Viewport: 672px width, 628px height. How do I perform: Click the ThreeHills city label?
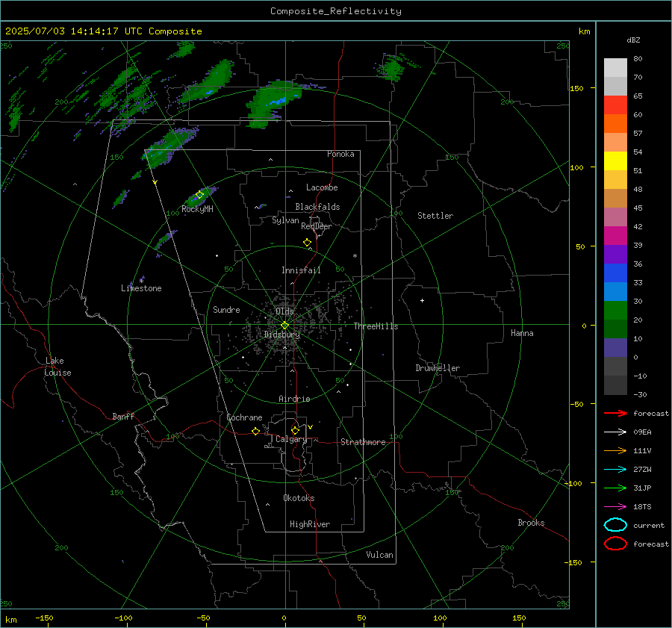point(376,326)
